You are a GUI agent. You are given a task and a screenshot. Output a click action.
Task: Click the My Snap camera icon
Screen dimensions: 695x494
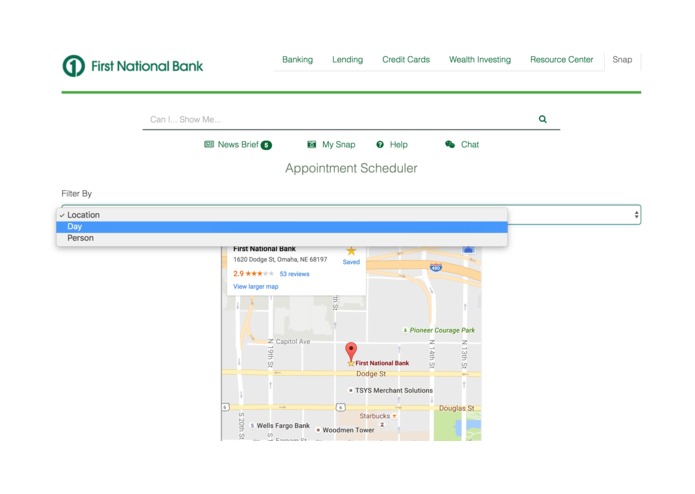pyautogui.click(x=312, y=144)
